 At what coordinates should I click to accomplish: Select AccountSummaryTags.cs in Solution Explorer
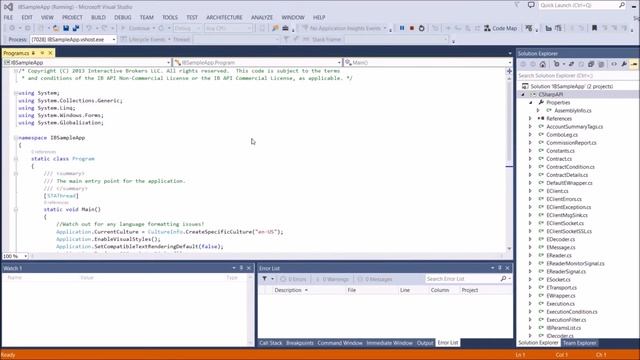[x=574, y=127]
